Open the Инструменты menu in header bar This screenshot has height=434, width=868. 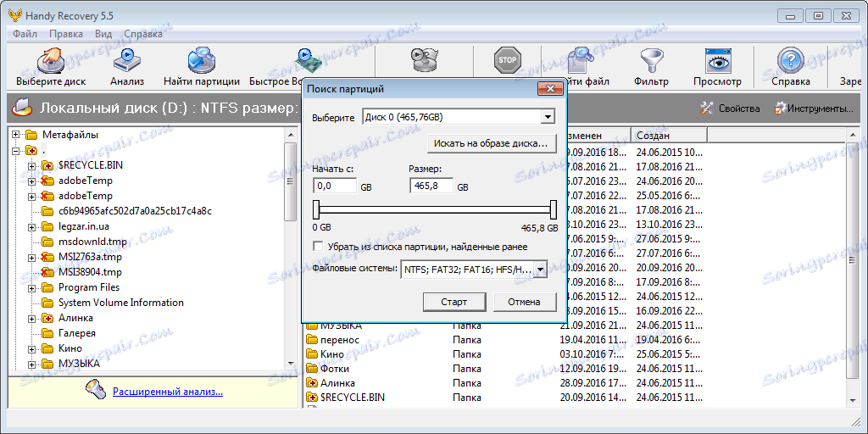[814, 108]
